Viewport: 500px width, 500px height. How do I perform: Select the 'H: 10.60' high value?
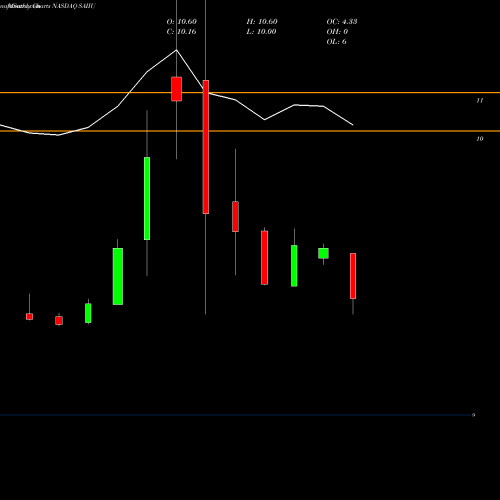(x=262, y=22)
